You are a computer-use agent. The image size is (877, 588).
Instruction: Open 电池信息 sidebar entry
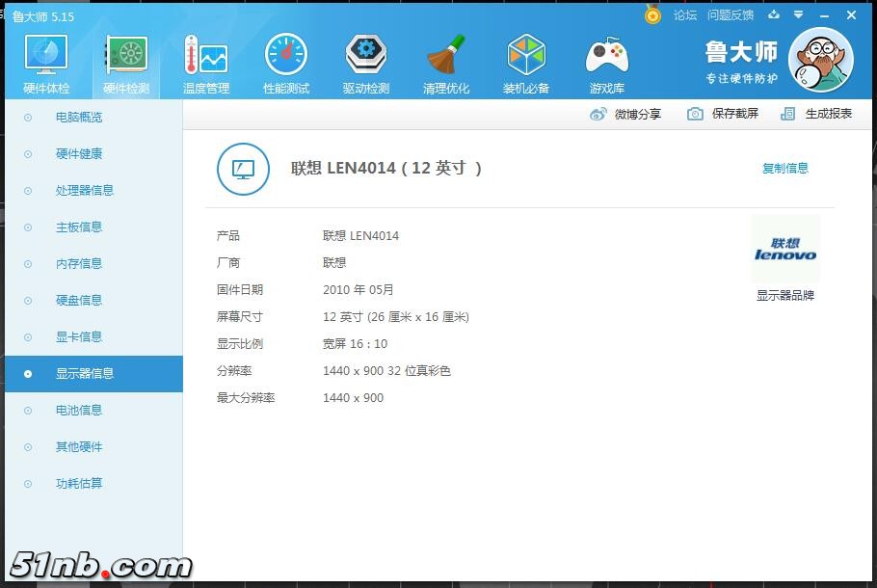[x=79, y=411]
